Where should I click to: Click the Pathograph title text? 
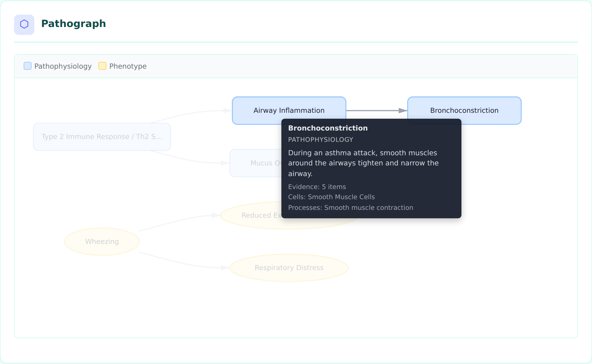coord(73,24)
